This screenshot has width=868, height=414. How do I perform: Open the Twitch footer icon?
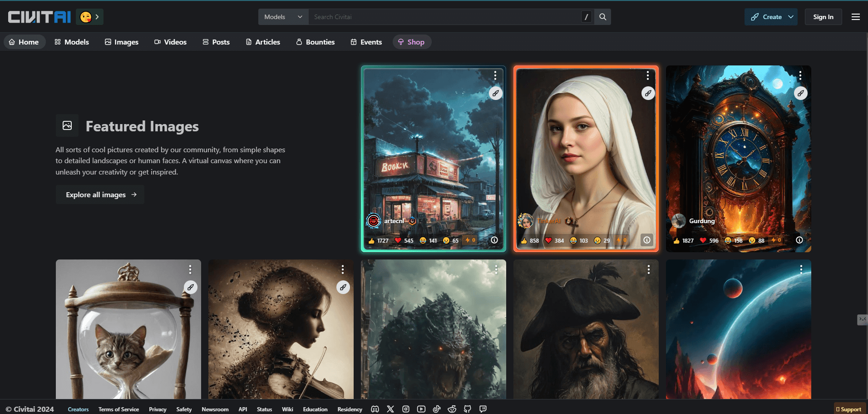point(483,409)
